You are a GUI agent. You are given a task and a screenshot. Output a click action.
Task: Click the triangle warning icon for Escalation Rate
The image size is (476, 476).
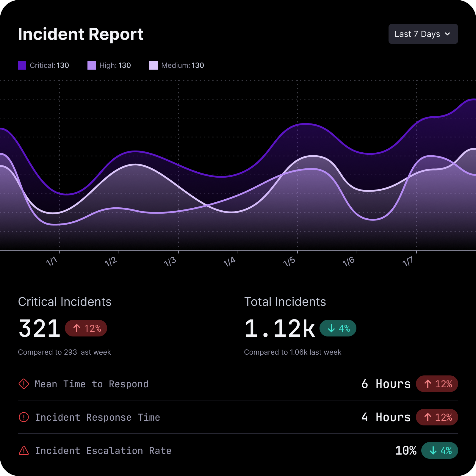tap(24, 450)
